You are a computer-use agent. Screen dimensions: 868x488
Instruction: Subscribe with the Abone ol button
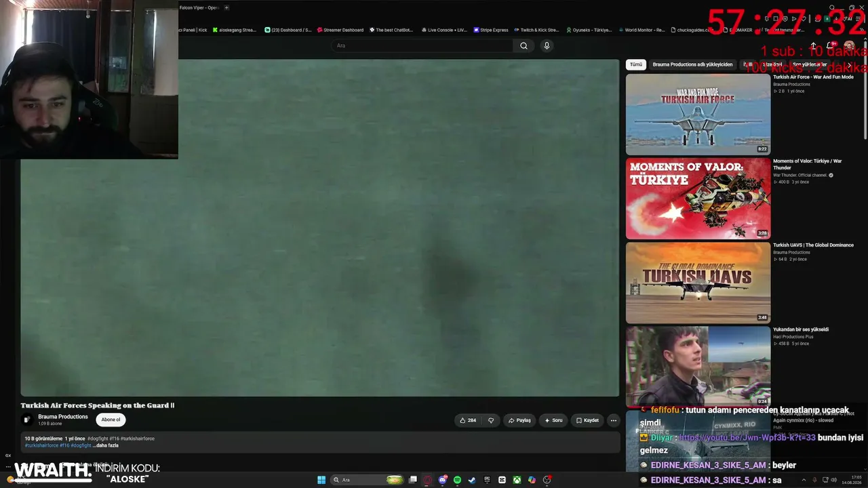(x=111, y=420)
